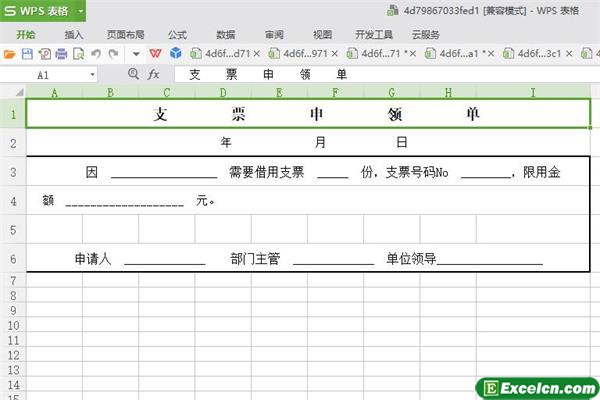Image resolution: width=600 pixels, height=400 pixels.
Task: Redo the last undone action
Action: [x=114, y=54]
